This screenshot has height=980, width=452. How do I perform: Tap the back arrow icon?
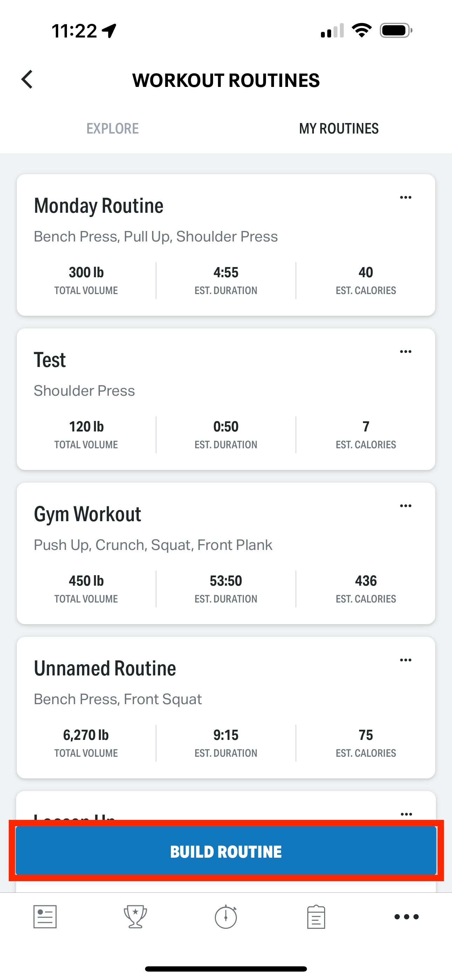pyautogui.click(x=27, y=80)
